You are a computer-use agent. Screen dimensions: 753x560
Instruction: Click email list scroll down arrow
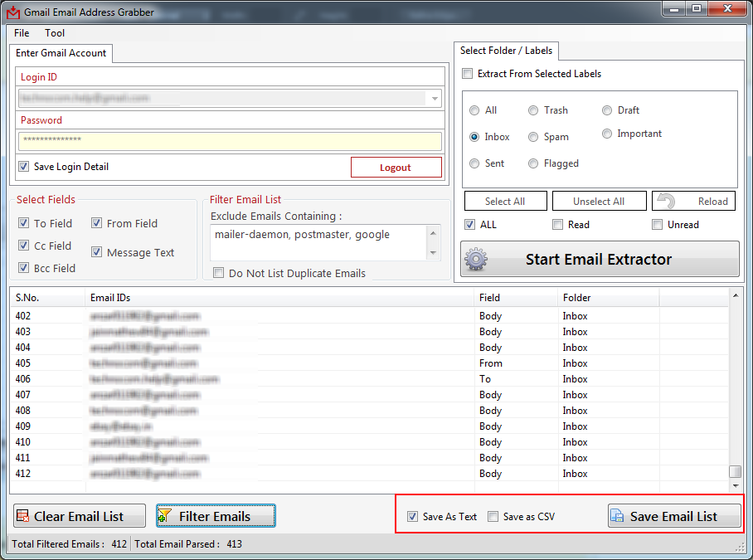[736, 486]
